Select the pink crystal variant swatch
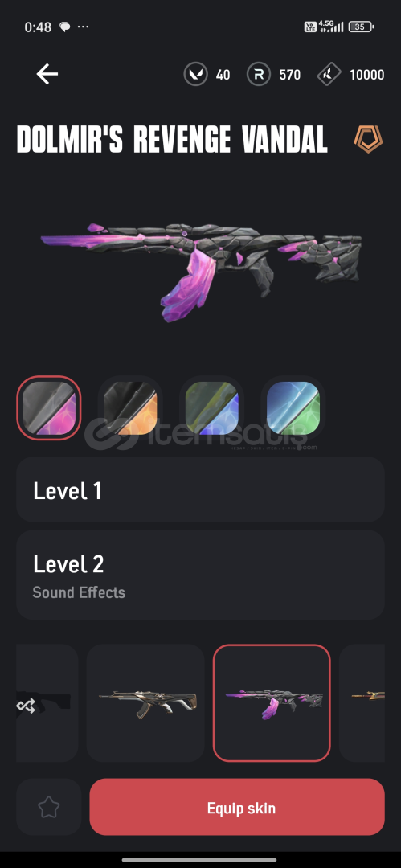401x868 pixels. coord(49,408)
